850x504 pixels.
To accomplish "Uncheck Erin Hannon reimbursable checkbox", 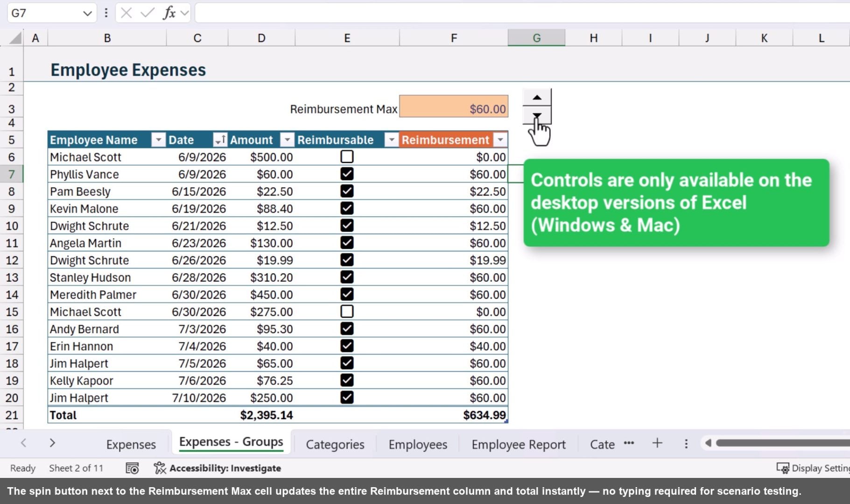I will tap(347, 346).
